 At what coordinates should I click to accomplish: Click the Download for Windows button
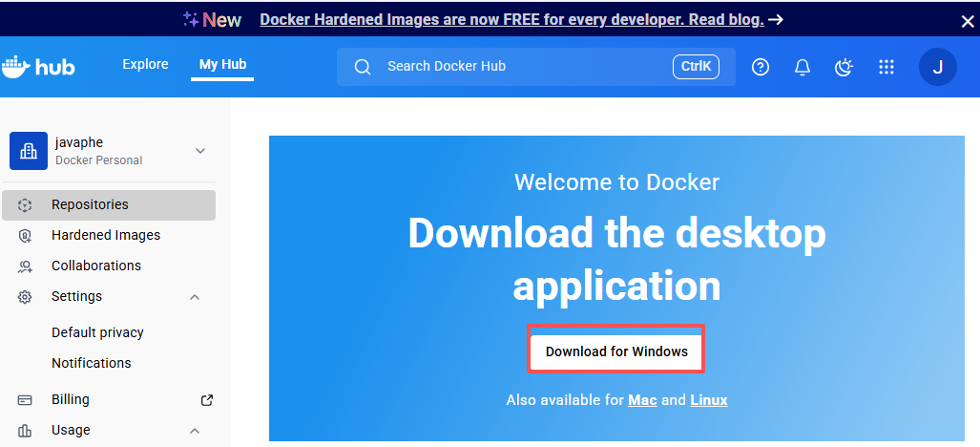pyautogui.click(x=616, y=351)
